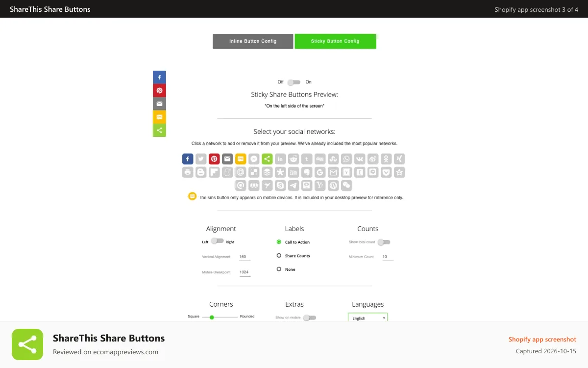
Task: Remove Facebook in the social networks grid
Action: coord(188,159)
